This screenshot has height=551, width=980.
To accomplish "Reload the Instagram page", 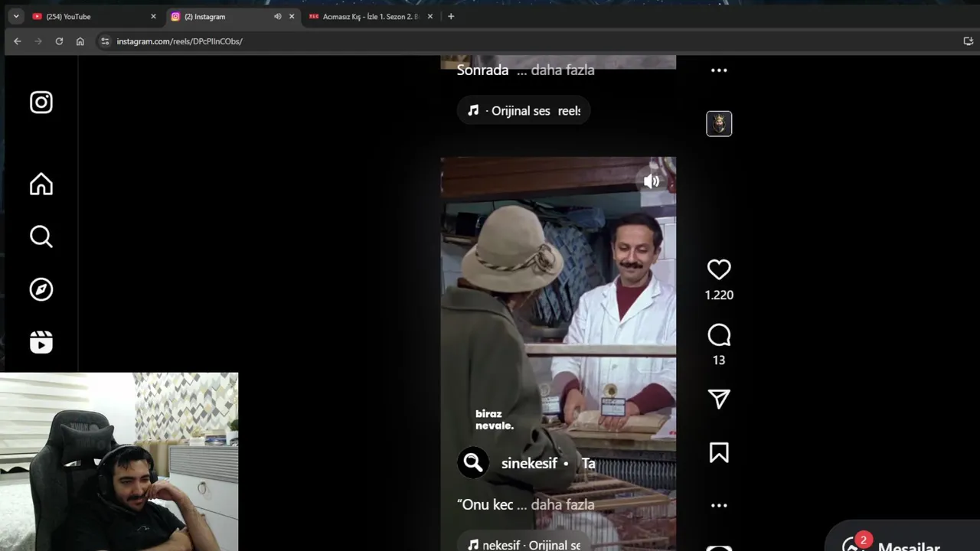I will [59, 41].
